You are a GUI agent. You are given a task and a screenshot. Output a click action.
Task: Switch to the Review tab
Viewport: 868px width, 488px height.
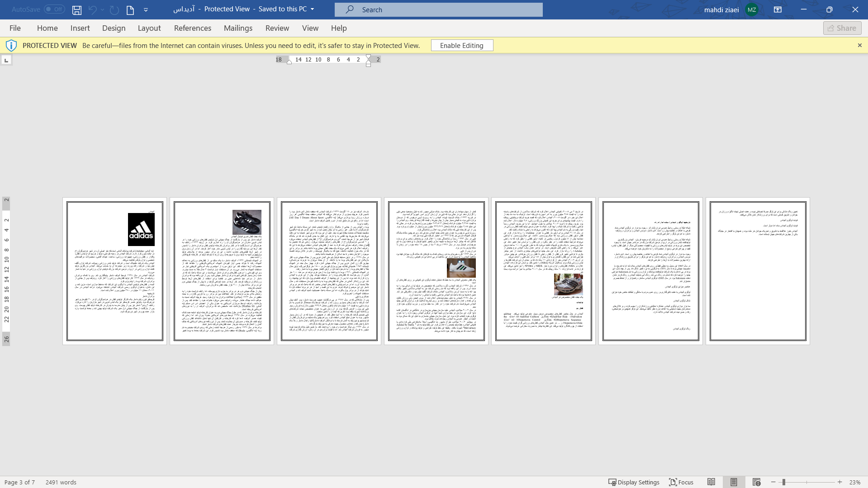277,28
